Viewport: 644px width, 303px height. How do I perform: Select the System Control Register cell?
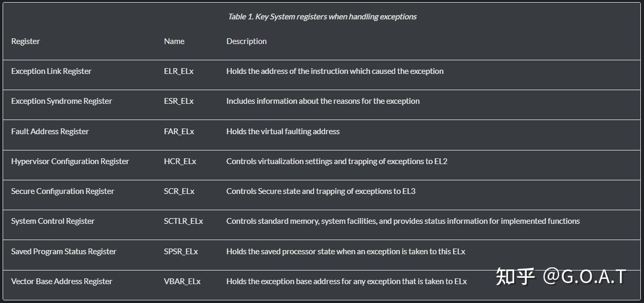(x=53, y=221)
